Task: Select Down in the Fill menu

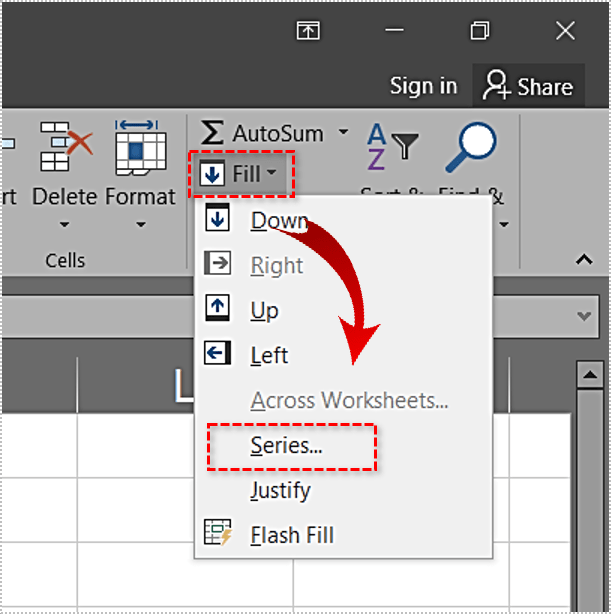Action: pos(278,220)
